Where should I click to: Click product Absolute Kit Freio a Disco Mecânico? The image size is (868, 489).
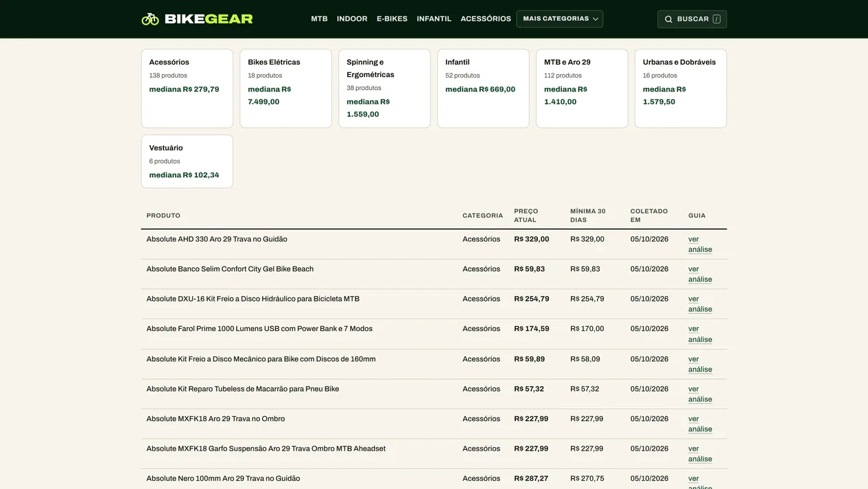[x=261, y=359]
